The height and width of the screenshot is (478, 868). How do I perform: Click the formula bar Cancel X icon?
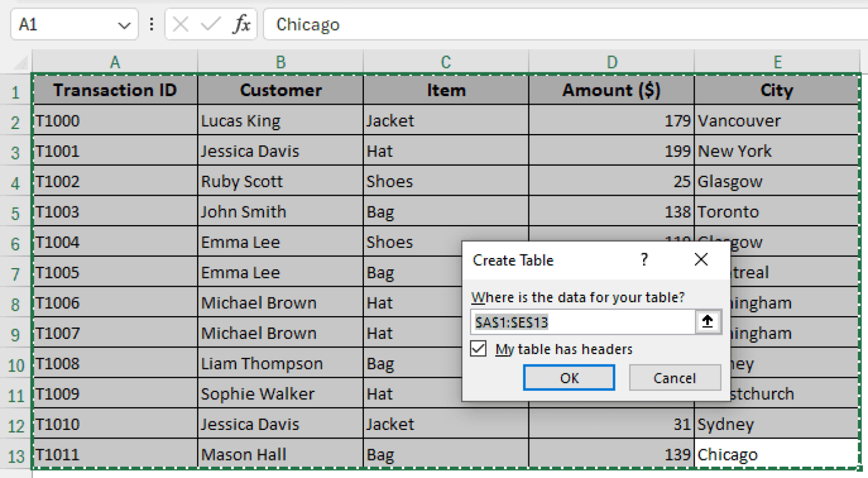tap(180, 24)
